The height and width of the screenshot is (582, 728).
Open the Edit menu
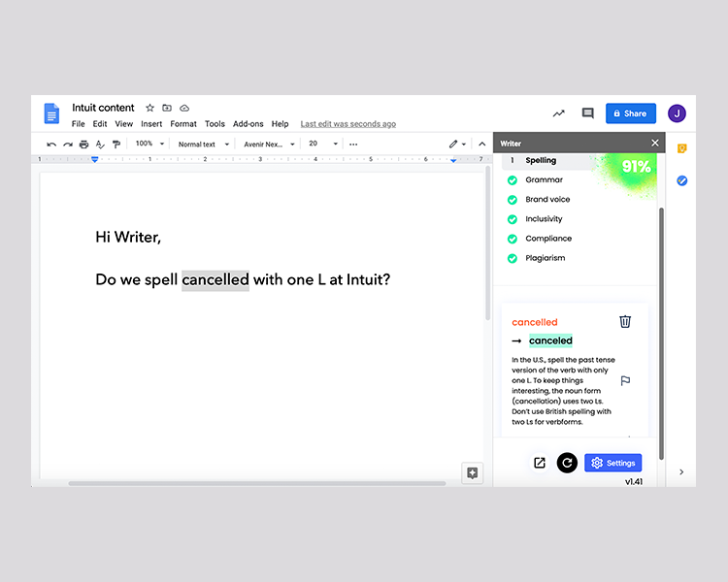coord(100,124)
